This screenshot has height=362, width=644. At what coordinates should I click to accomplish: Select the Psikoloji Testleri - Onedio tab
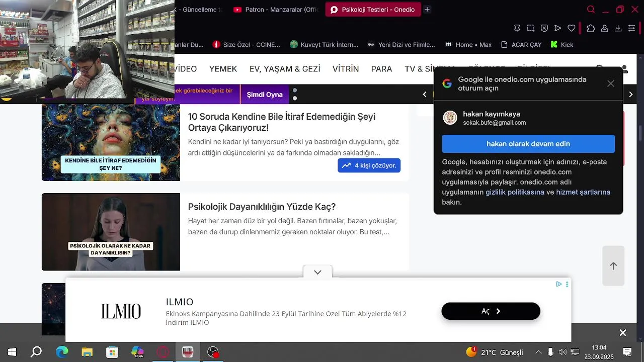tap(373, 10)
